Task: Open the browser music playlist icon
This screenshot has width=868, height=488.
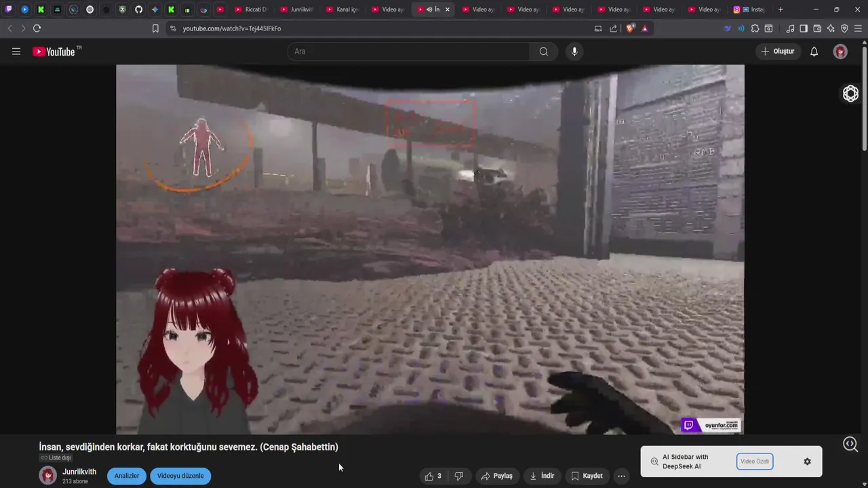Action: 790,28
